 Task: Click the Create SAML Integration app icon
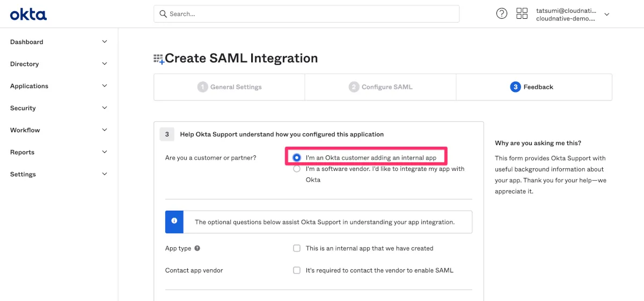coord(159,59)
